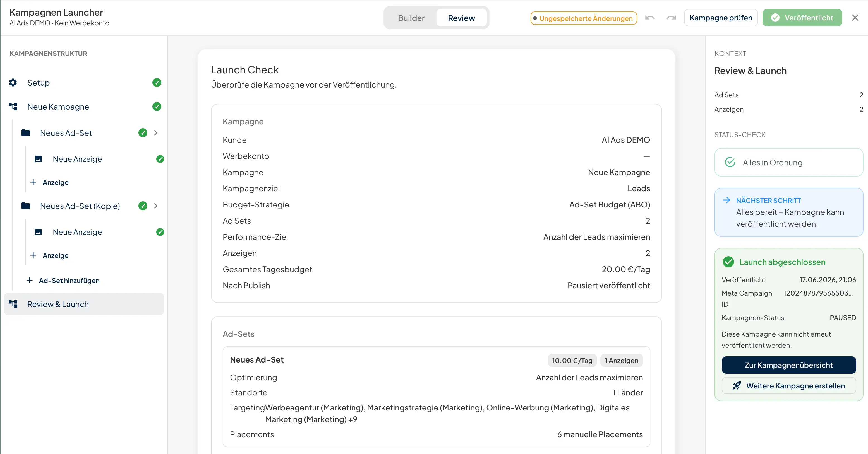Click plus icon of Anzeige under Neues Ad-Set
The height and width of the screenshot is (454, 868).
[33, 182]
